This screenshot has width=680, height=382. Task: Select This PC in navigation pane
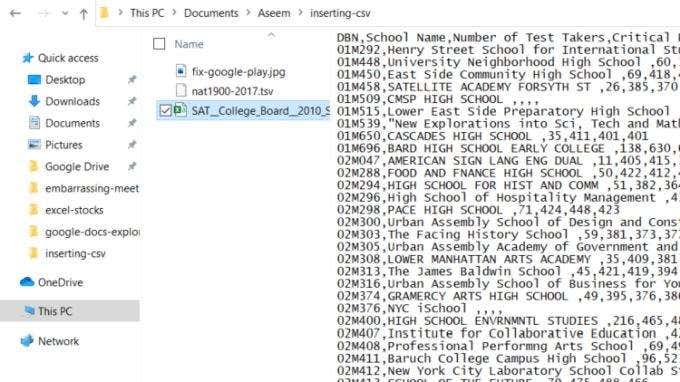click(55, 311)
